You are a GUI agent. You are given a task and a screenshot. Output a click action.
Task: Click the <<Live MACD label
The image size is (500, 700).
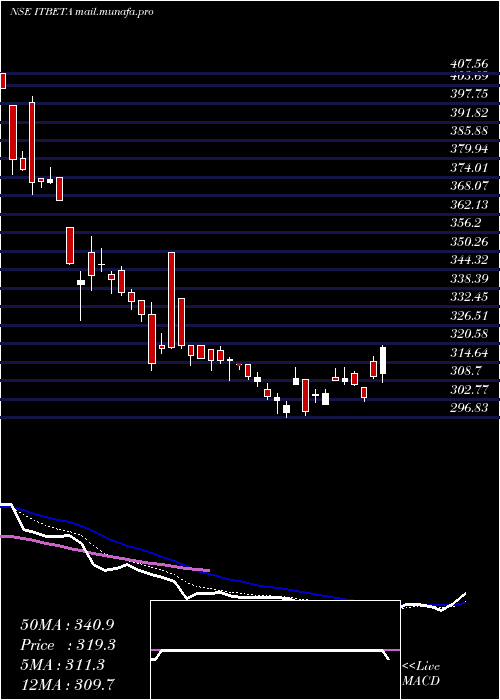coord(421,674)
